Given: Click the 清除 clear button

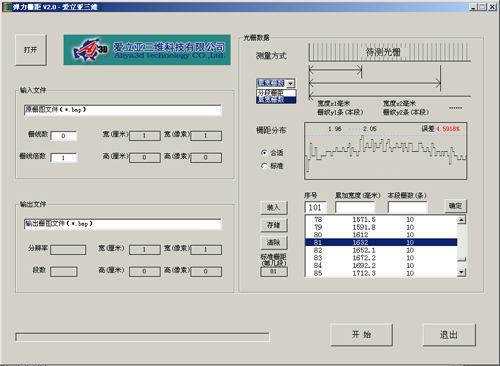Looking at the screenshot, I should click(274, 243).
